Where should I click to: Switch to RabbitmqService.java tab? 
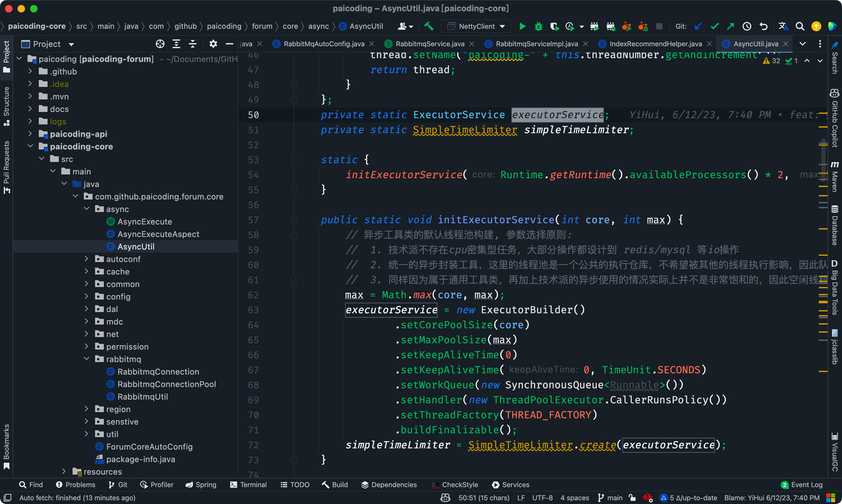430,44
